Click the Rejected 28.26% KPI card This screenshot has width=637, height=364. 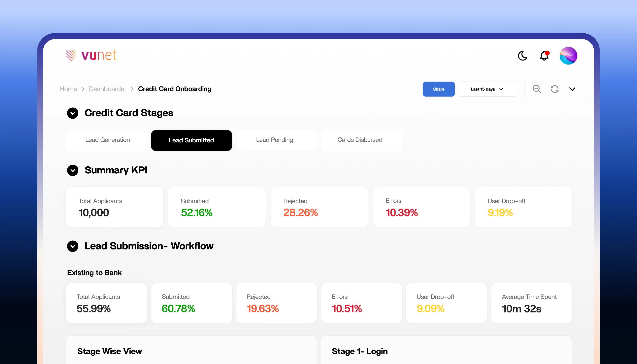click(x=319, y=207)
